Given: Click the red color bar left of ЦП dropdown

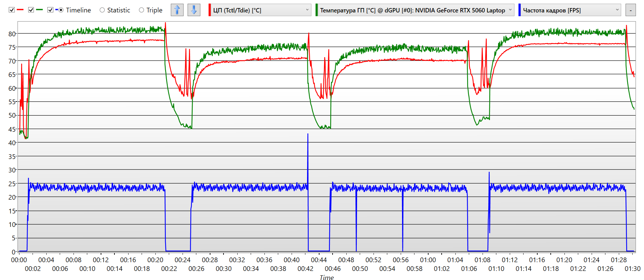Looking at the screenshot, I should coord(210,10).
